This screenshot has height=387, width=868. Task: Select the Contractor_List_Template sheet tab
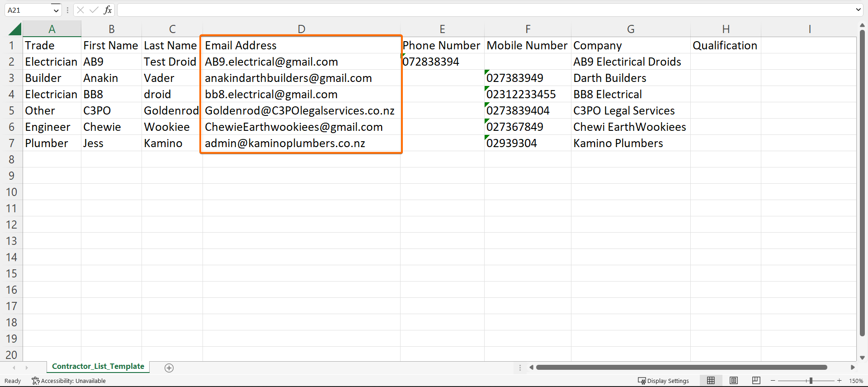click(98, 367)
